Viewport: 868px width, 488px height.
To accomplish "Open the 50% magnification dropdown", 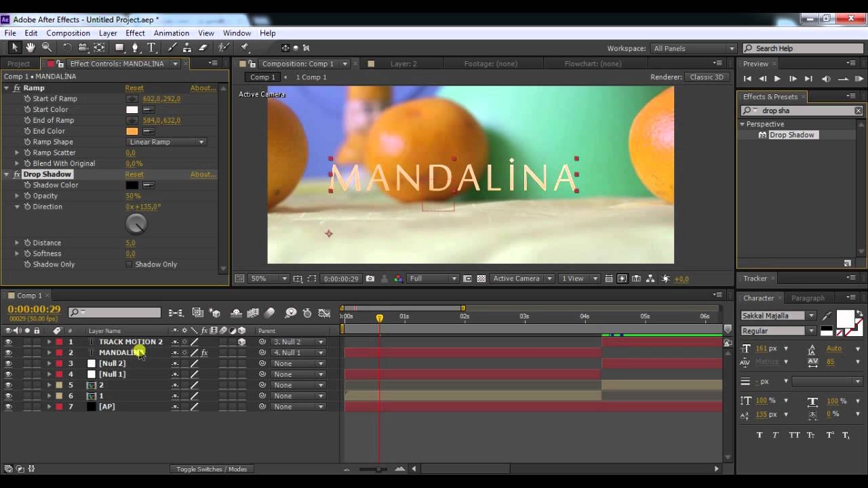I will tap(269, 279).
